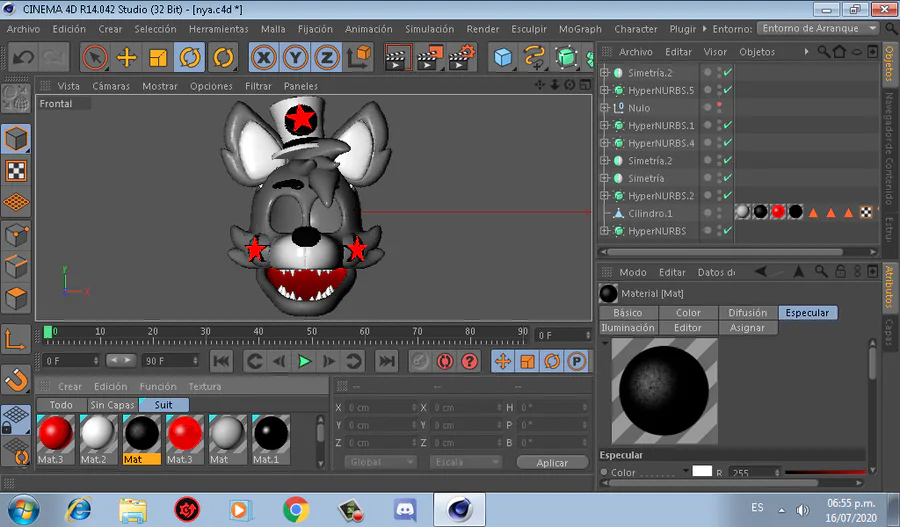Viewport: 900px width, 527px height.
Task: Select the Scale tool in top toolbar
Action: pyautogui.click(x=158, y=58)
